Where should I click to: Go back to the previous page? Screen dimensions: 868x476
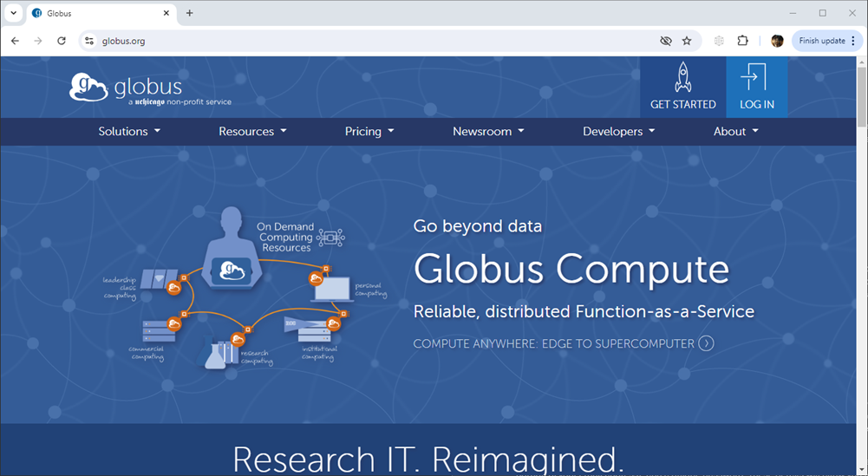coord(15,41)
